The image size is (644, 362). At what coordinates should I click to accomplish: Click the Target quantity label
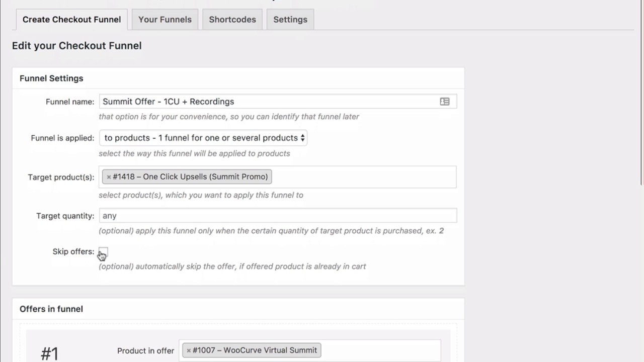(65, 216)
